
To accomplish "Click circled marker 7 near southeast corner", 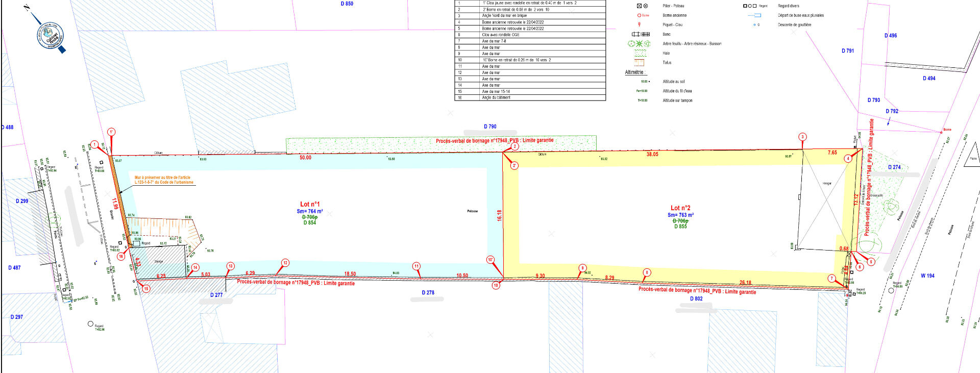I will point(831,279).
